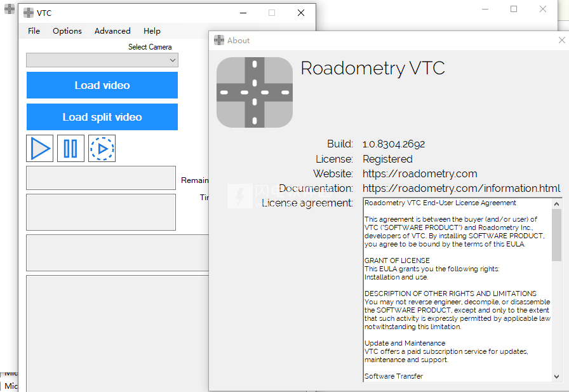Click the VTC title bar app icon
The image size is (569, 392).
pyautogui.click(x=29, y=13)
